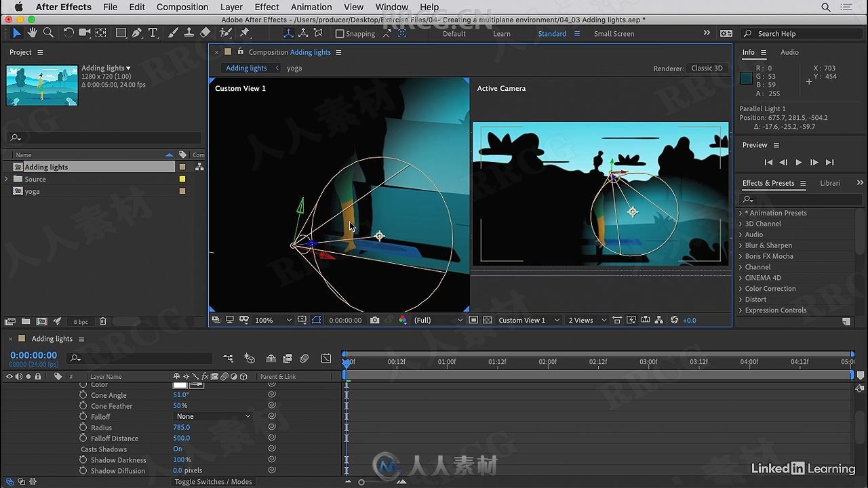Expand the Blur & Sharpen effects category
The height and width of the screenshot is (488, 868).
tap(741, 245)
